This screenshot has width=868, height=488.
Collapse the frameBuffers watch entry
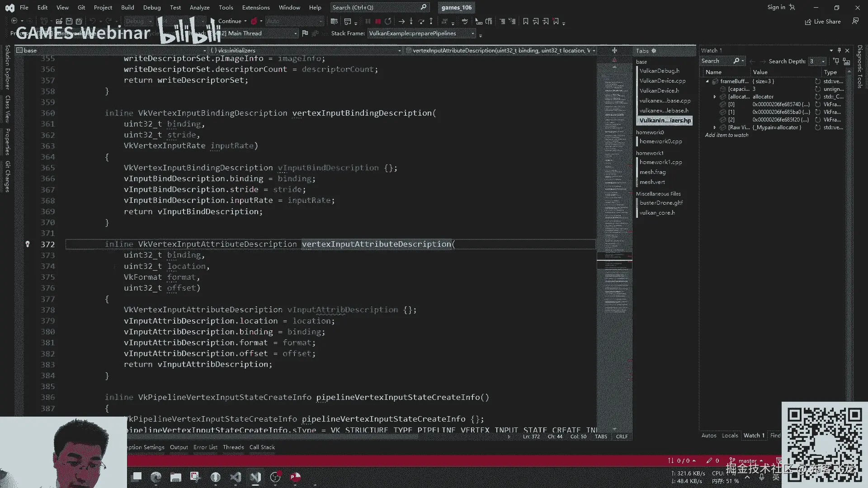tap(708, 81)
